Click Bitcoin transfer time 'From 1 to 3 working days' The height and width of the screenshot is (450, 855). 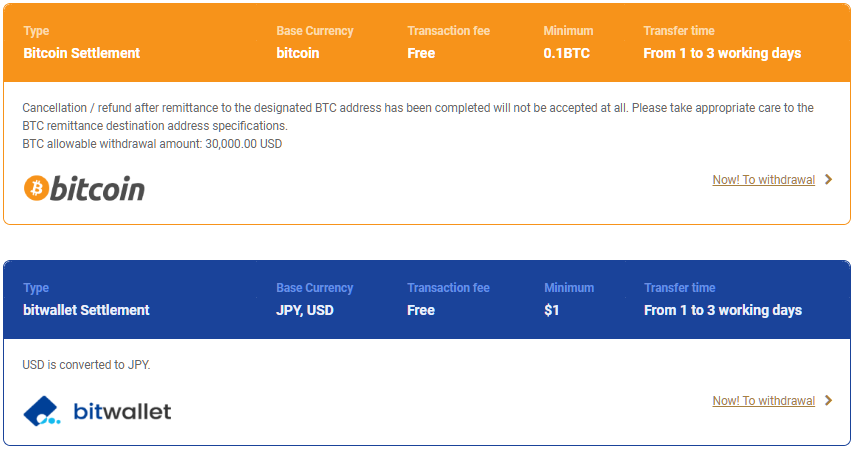point(722,53)
